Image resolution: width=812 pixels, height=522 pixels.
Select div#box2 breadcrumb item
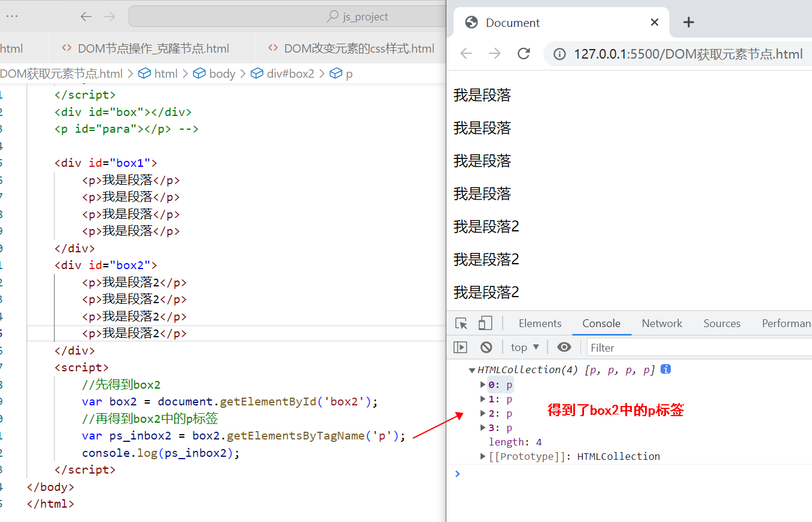[282, 74]
